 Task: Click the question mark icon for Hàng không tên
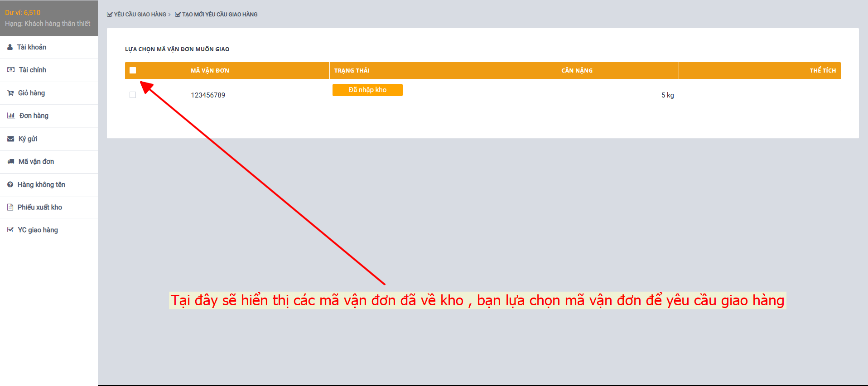click(10, 185)
